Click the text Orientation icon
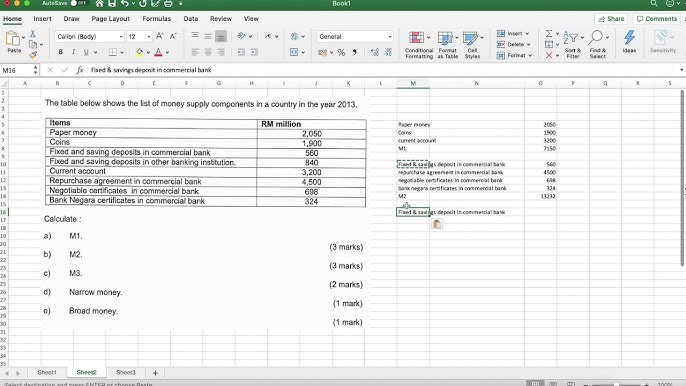 point(241,36)
